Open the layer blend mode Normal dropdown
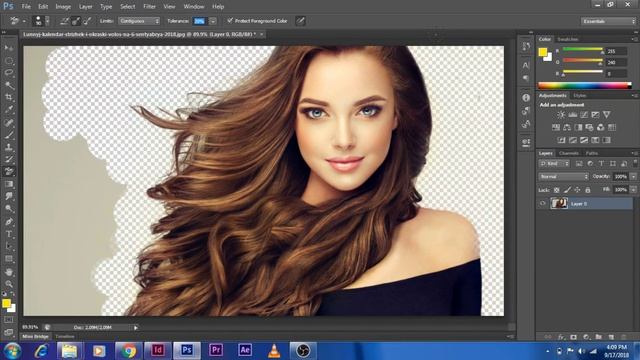Viewport: 640px width, 360px height. tap(563, 176)
